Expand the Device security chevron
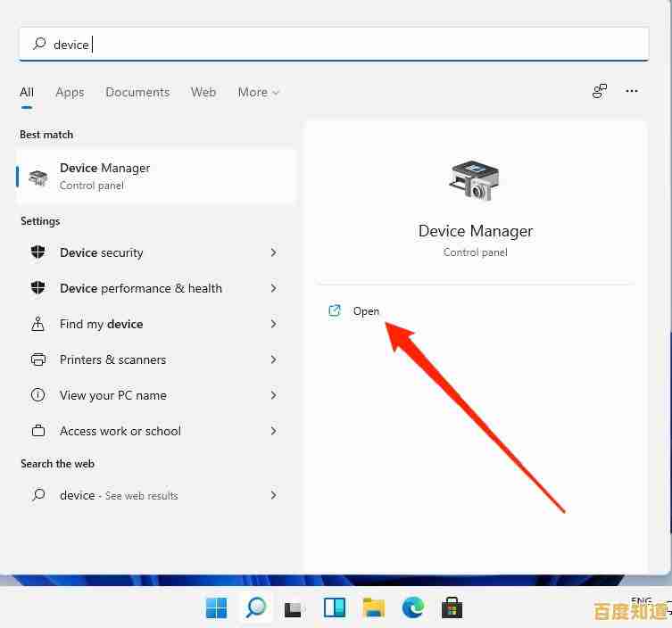This screenshot has height=628, width=672. coord(273,252)
